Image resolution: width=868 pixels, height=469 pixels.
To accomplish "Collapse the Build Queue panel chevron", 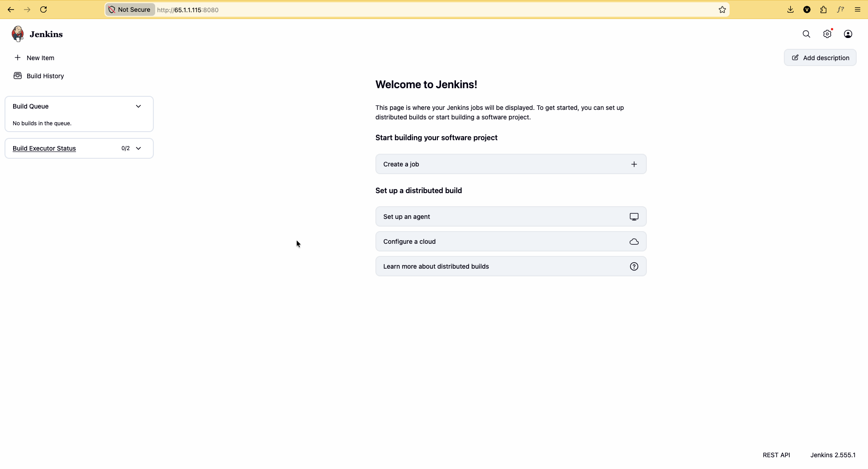I will [138, 106].
